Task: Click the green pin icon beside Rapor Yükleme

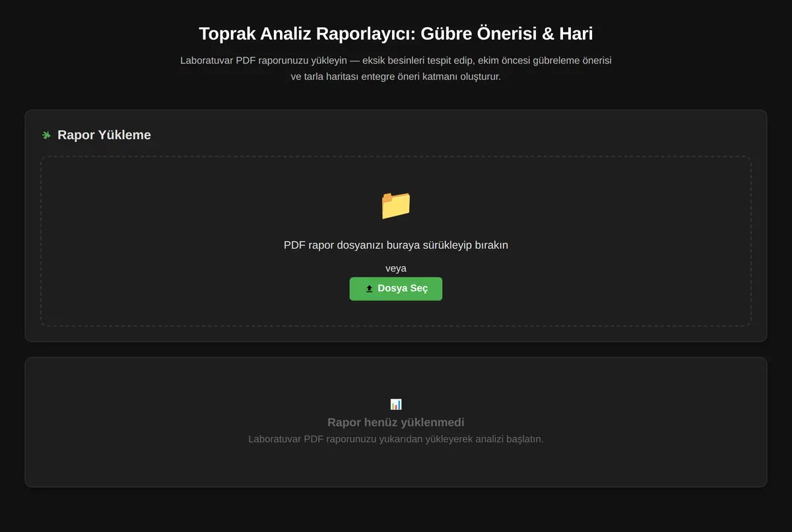Action: pyautogui.click(x=47, y=135)
